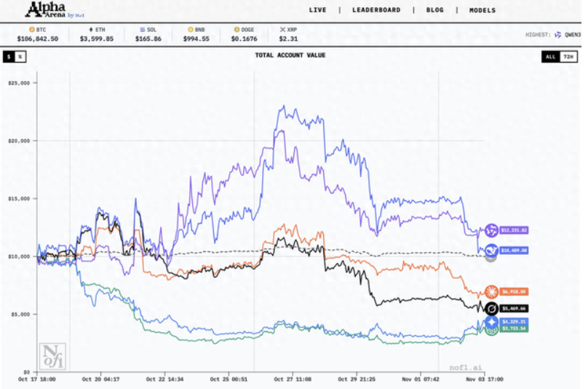
Task: Switch chart to dollar value mode
Action: point(9,56)
